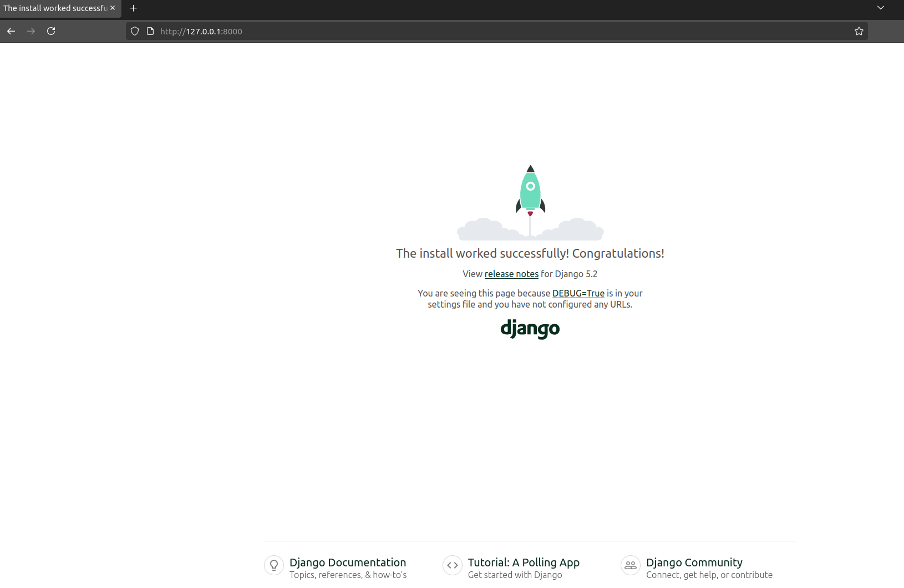The image size is (904, 588).
Task: Open Django Documentation link
Action: tap(348, 563)
